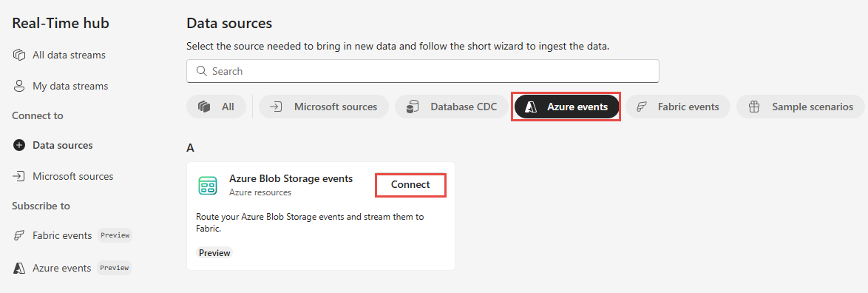This screenshot has height=293, width=868.
Task: Select the Azure events filter pill
Action: (x=566, y=107)
